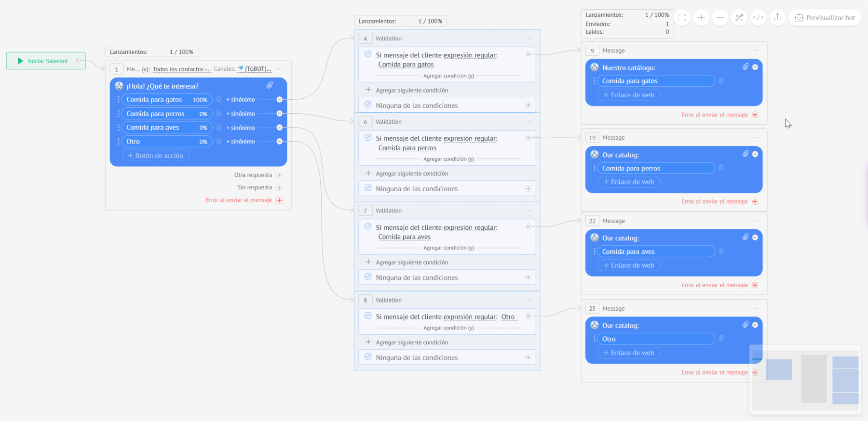This screenshot has width=868, height=421.
Task: Click the paperclip in Nuestro catálogo message
Action: 745,67
